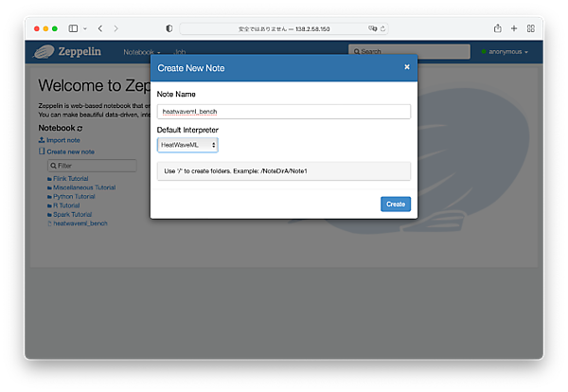The height and width of the screenshot is (392, 568).
Task: Expand the Flink Tutorial folder
Action: point(68,179)
